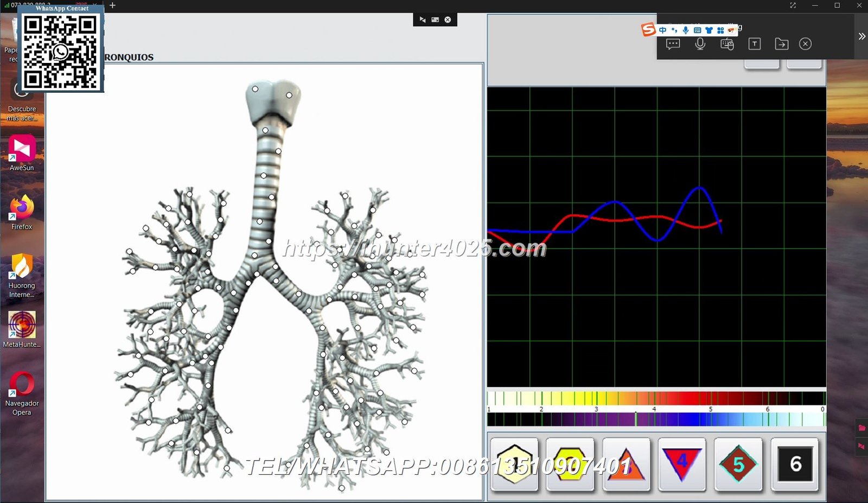Toggle Chinese input on the Sogou bar
This screenshot has width=868, height=503.
point(662,30)
